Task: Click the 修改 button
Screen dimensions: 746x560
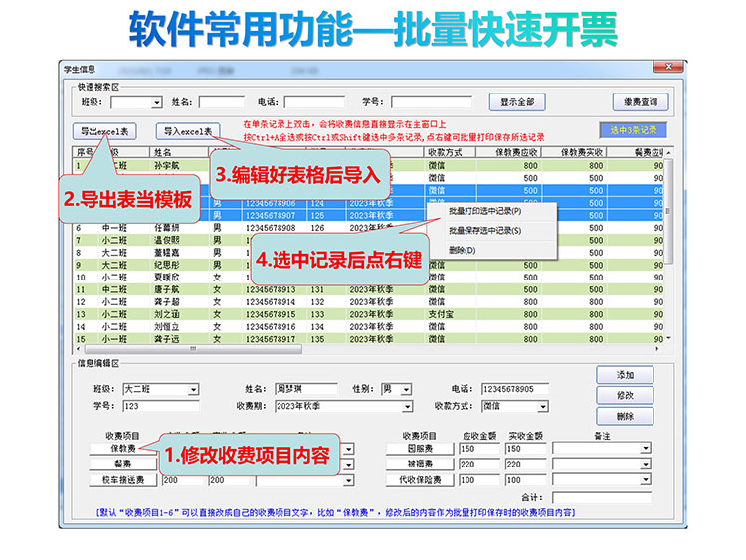Action: (x=625, y=395)
